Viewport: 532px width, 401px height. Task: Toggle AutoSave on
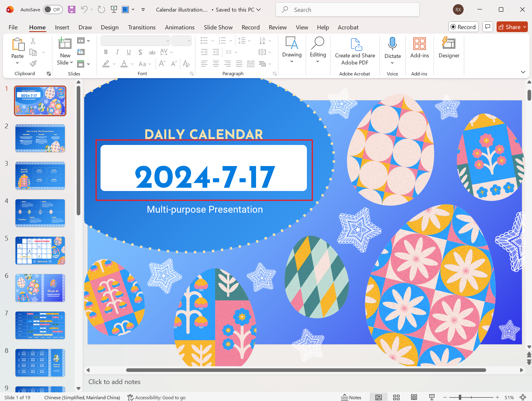pyautogui.click(x=53, y=10)
